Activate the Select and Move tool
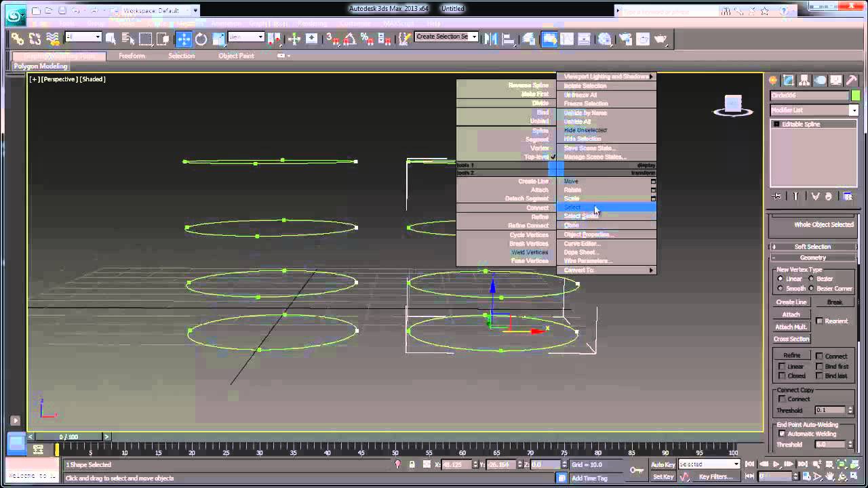 184,39
